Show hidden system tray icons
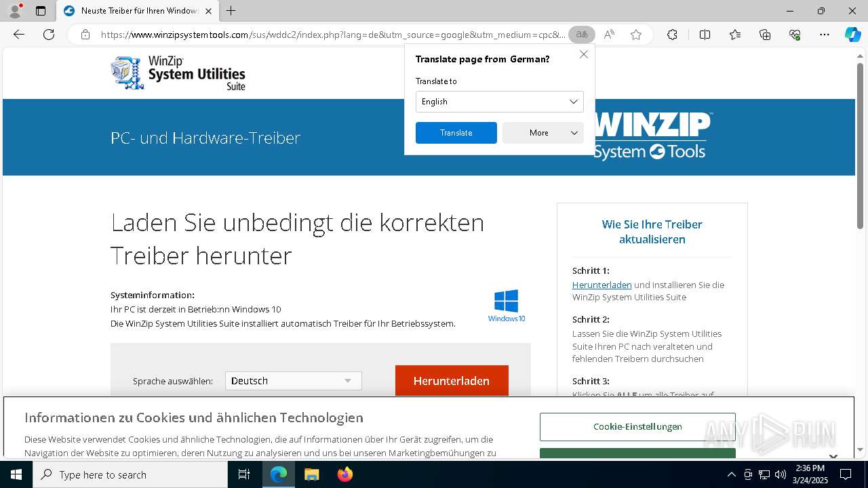This screenshot has width=868, height=488. pyautogui.click(x=731, y=474)
